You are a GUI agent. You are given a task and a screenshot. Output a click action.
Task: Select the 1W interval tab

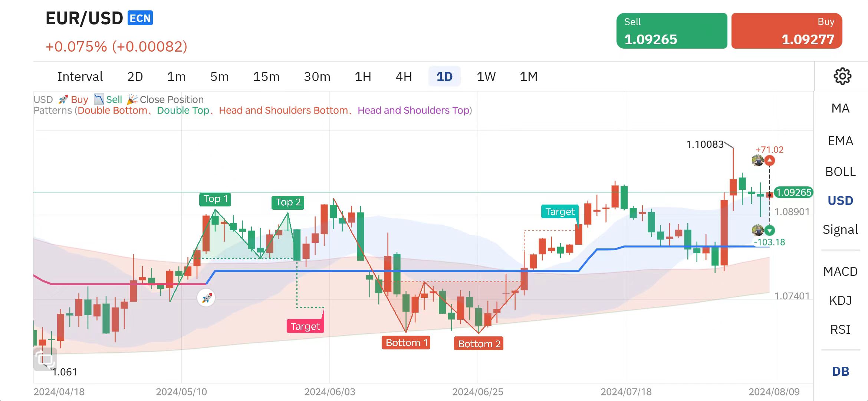click(486, 76)
